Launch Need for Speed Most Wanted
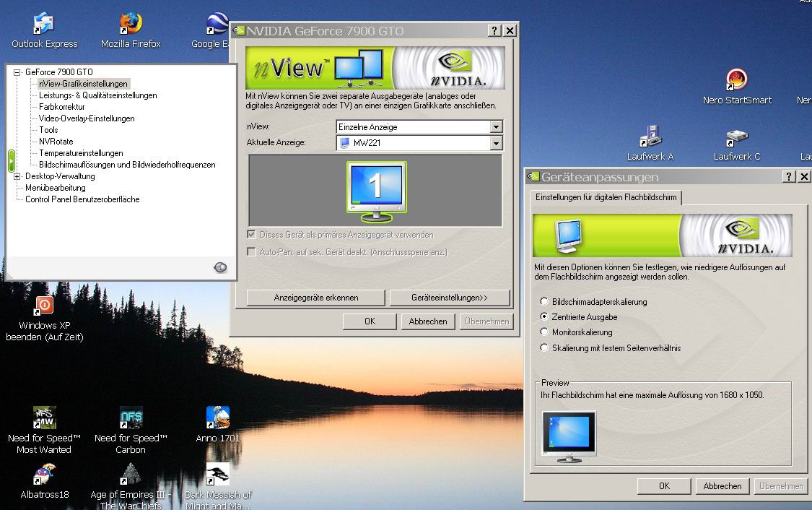Image resolution: width=812 pixels, height=510 pixels. click(44, 418)
